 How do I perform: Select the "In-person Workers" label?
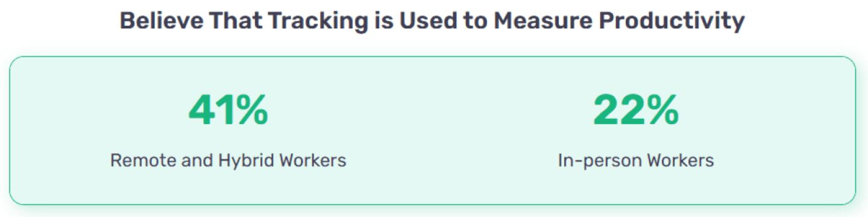[x=635, y=160]
